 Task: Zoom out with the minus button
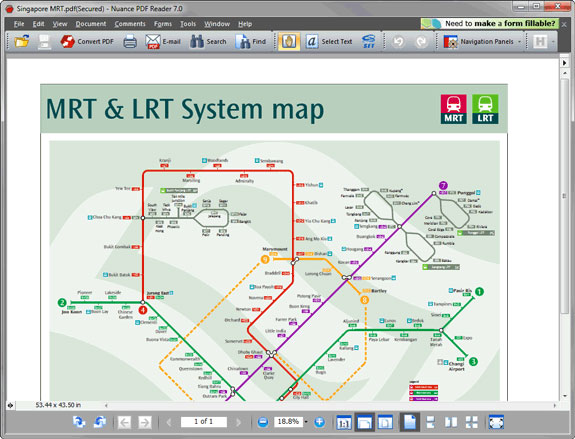click(263, 422)
